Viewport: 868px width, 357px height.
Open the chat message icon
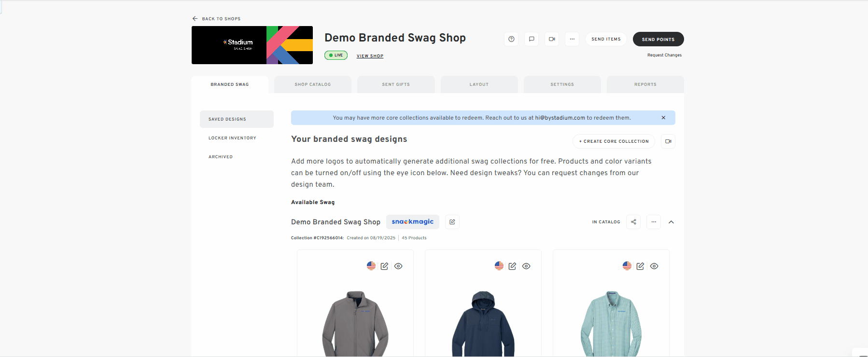click(532, 39)
